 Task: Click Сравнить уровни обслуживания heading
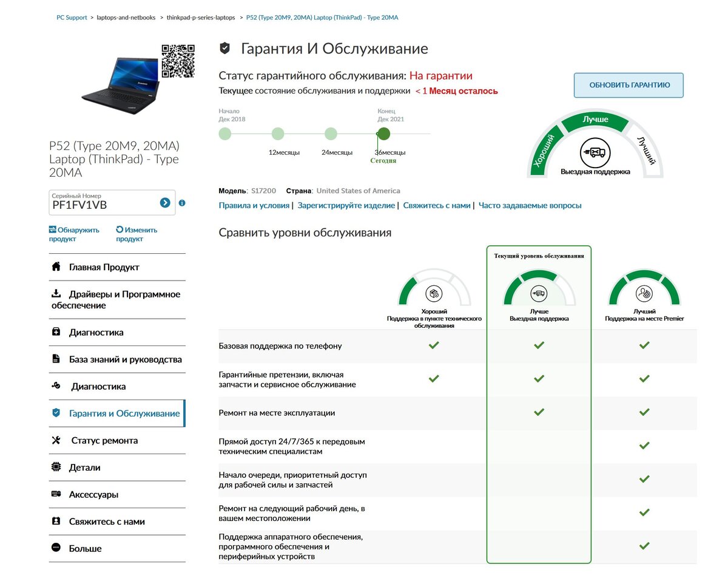pos(305,233)
